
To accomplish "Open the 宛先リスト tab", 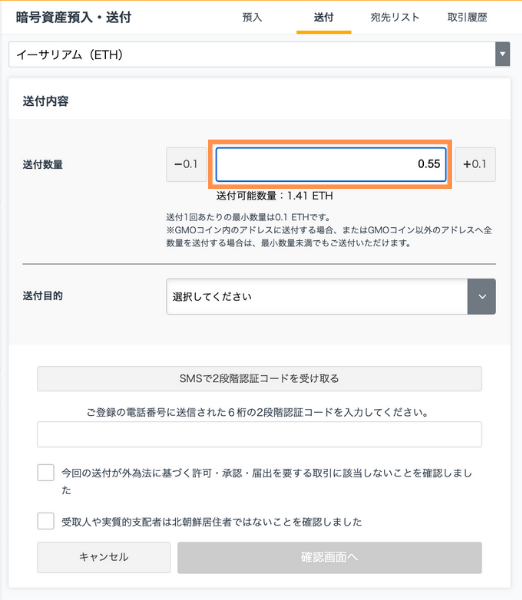I will point(395,18).
